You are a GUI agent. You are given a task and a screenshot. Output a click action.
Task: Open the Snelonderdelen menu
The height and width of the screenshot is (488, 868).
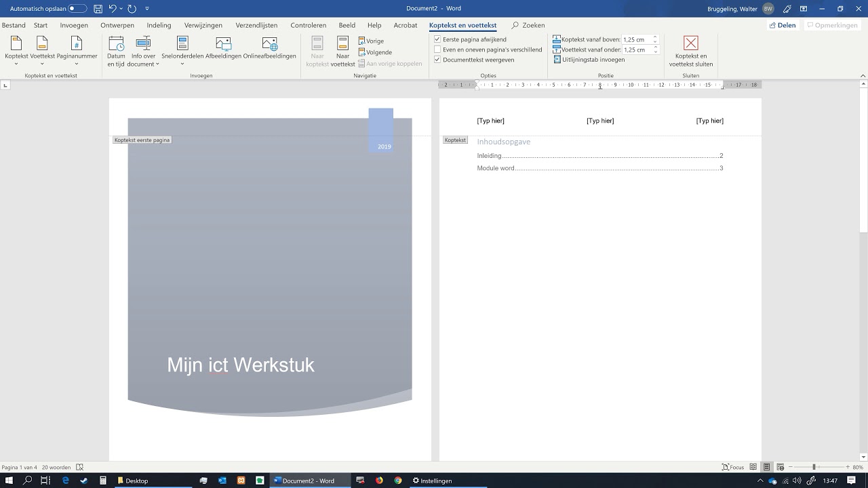(182, 51)
